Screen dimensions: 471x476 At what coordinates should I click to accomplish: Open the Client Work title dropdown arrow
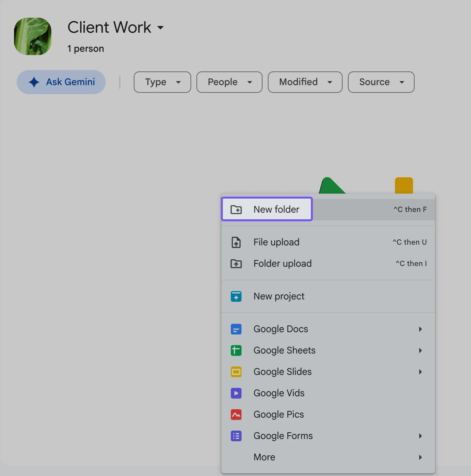pyautogui.click(x=160, y=28)
